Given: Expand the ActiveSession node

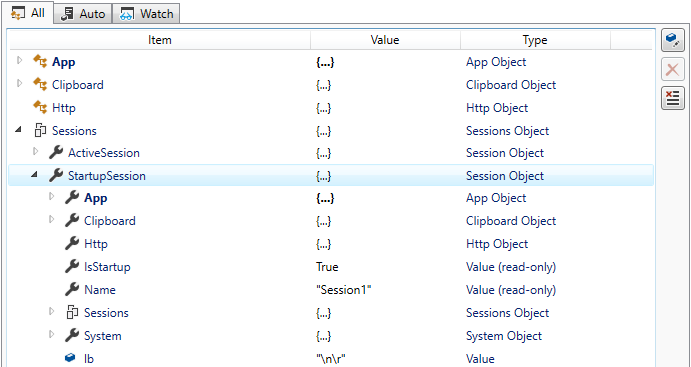Looking at the screenshot, I should coord(36,152).
